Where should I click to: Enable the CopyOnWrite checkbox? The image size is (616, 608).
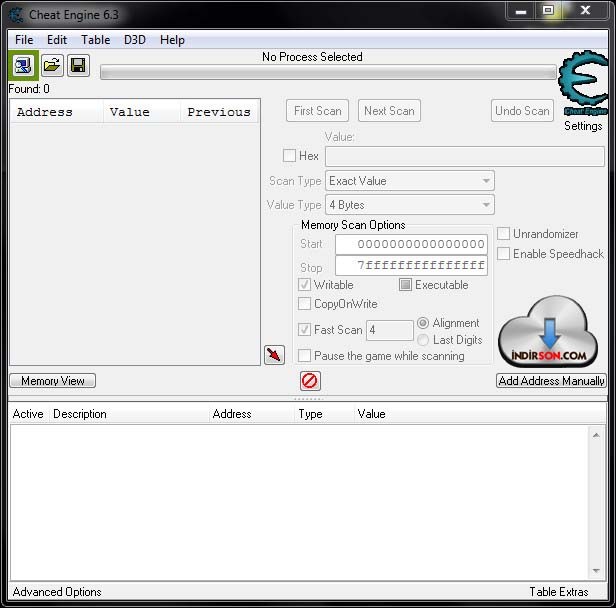(x=304, y=304)
